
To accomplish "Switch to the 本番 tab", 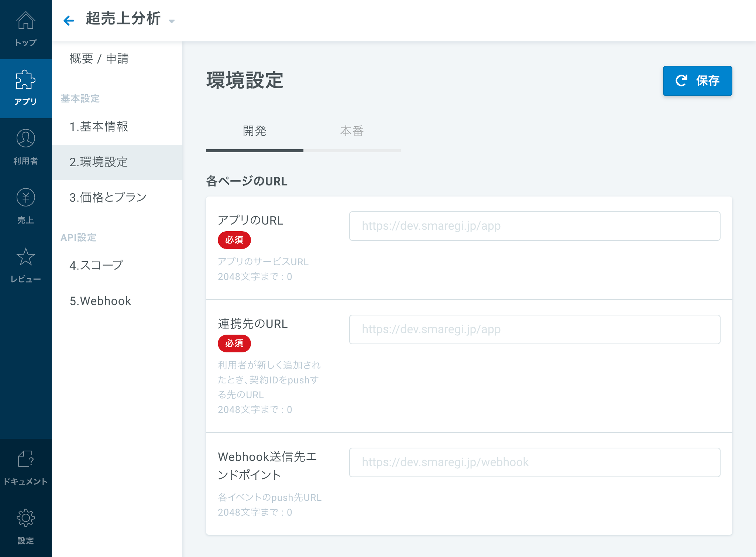I will [x=352, y=131].
